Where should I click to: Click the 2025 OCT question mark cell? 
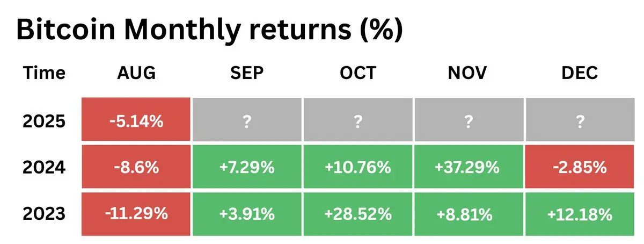click(x=358, y=120)
